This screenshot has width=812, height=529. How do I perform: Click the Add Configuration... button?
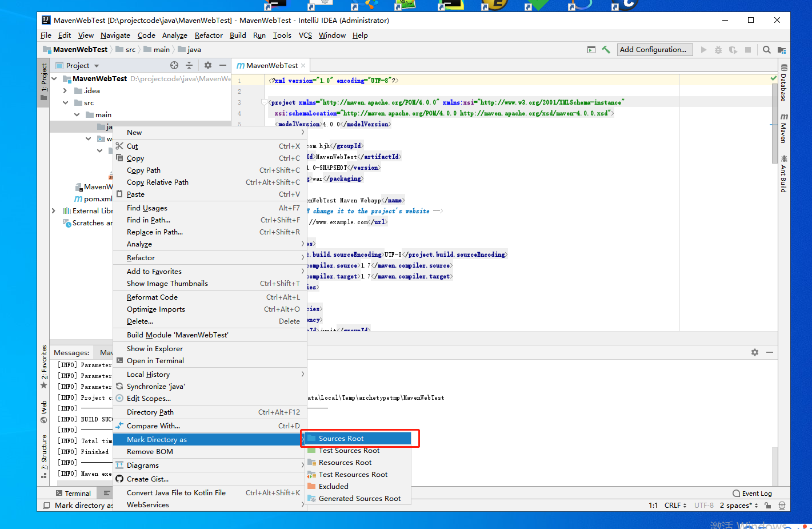click(655, 50)
